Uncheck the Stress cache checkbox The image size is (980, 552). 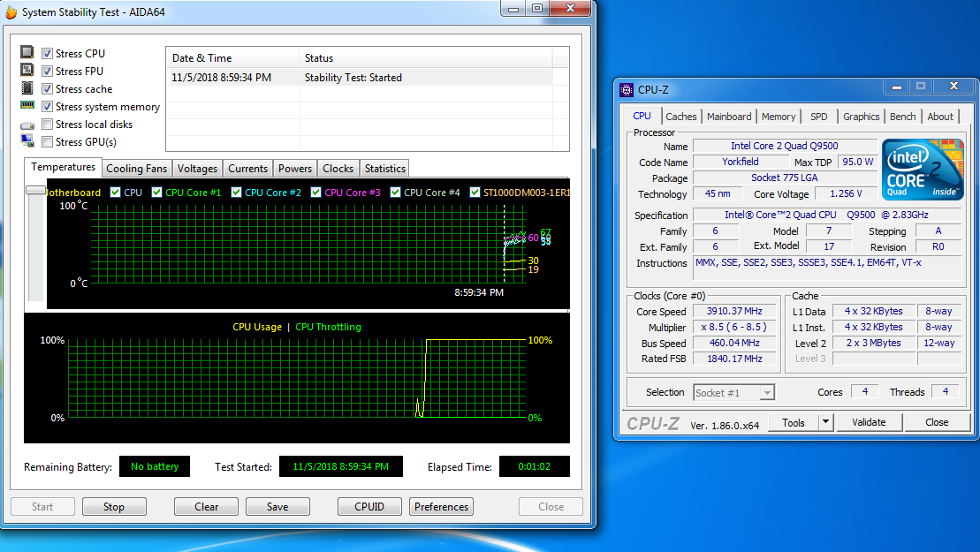[47, 88]
